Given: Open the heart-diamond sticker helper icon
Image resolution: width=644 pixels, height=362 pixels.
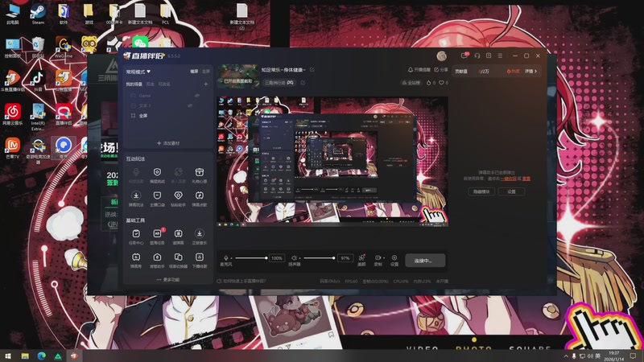Looking at the screenshot, I should coord(178,198).
